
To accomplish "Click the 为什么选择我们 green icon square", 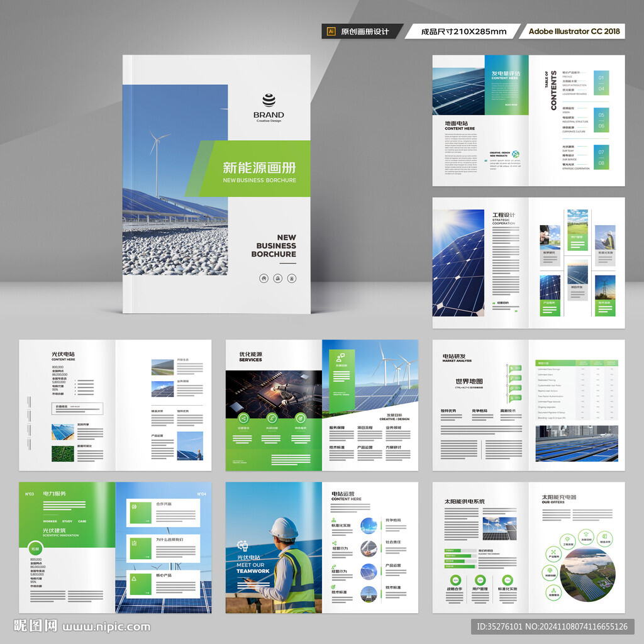I will click(x=140, y=548).
